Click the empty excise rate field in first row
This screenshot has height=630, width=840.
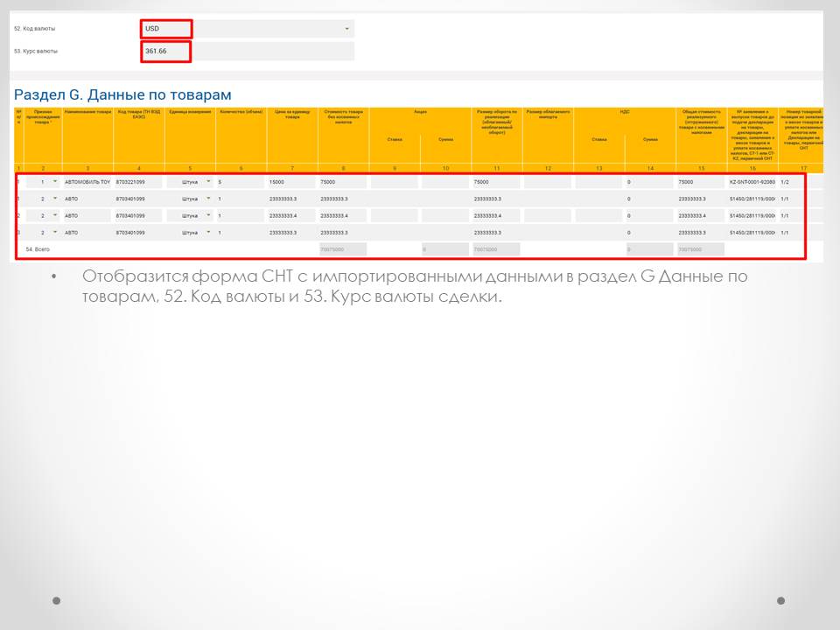[x=394, y=182]
